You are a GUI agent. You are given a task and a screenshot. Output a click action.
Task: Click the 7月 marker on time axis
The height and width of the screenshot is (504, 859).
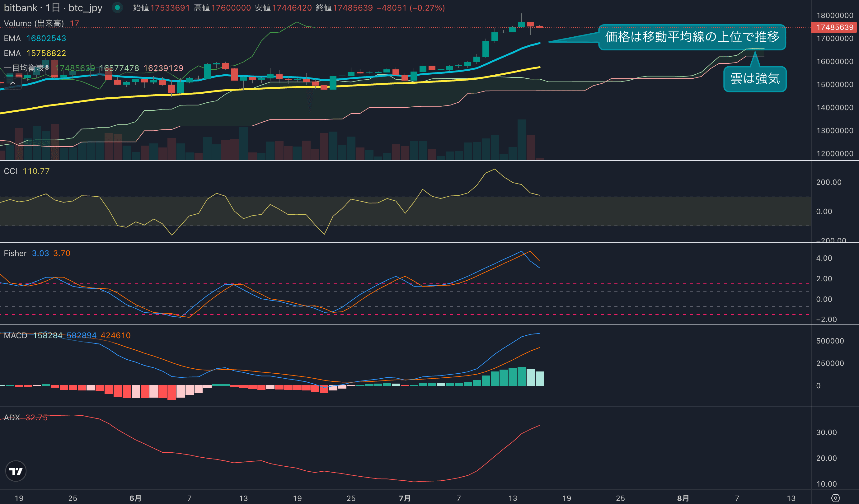coord(405,498)
